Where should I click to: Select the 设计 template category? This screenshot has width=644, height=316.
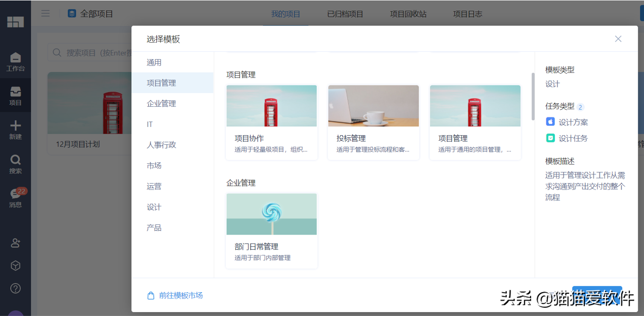[x=154, y=207]
